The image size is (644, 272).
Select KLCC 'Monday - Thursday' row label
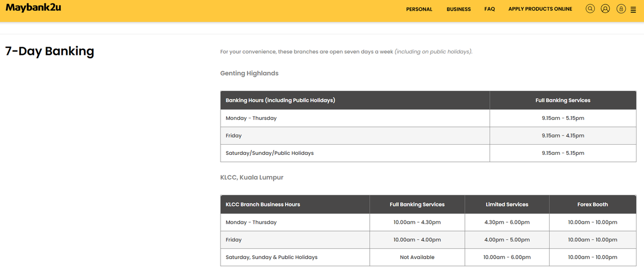(x=251, y=223)
